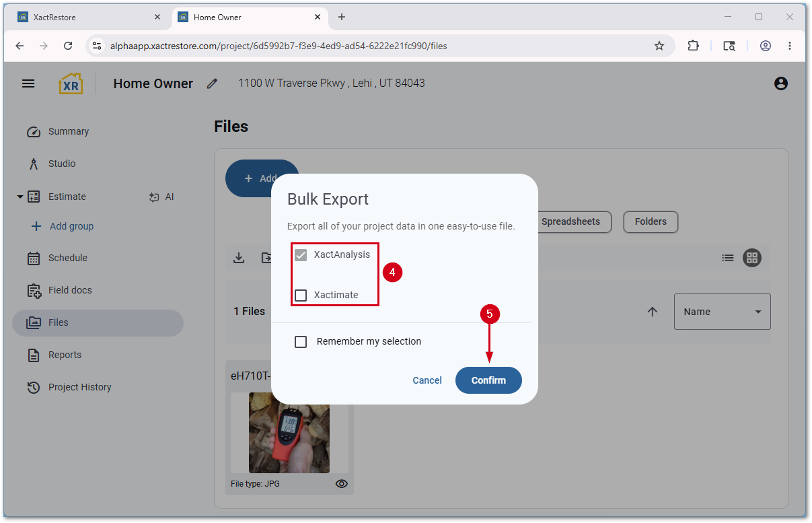Toggle ascending sort arrow

click(x=652, y=312)
